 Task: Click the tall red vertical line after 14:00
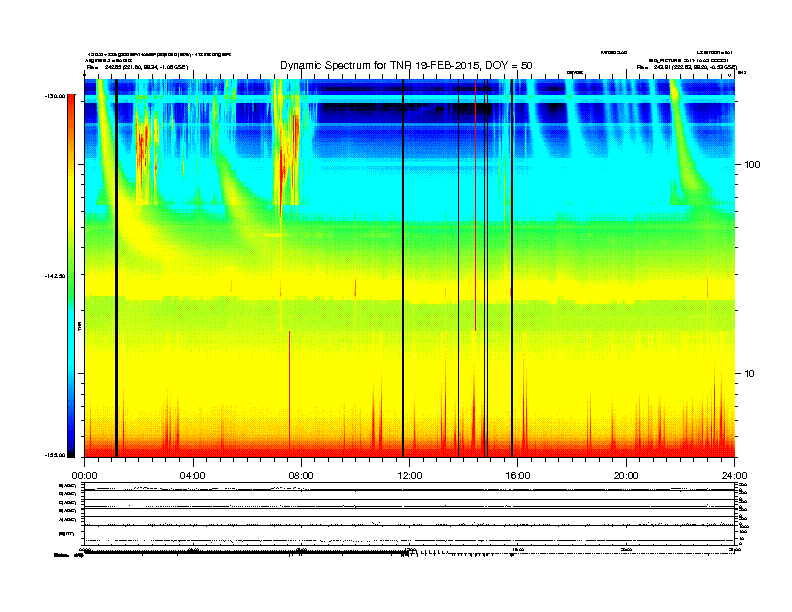pos(475,205)
